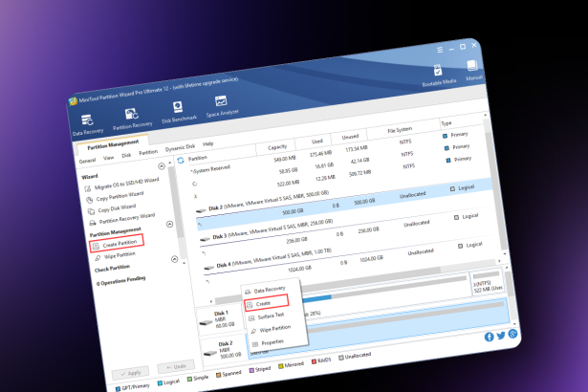Launch Partition Recovery from the toolbar
The height and width of the screenshot is (392, 588).
tap(132, 119)
